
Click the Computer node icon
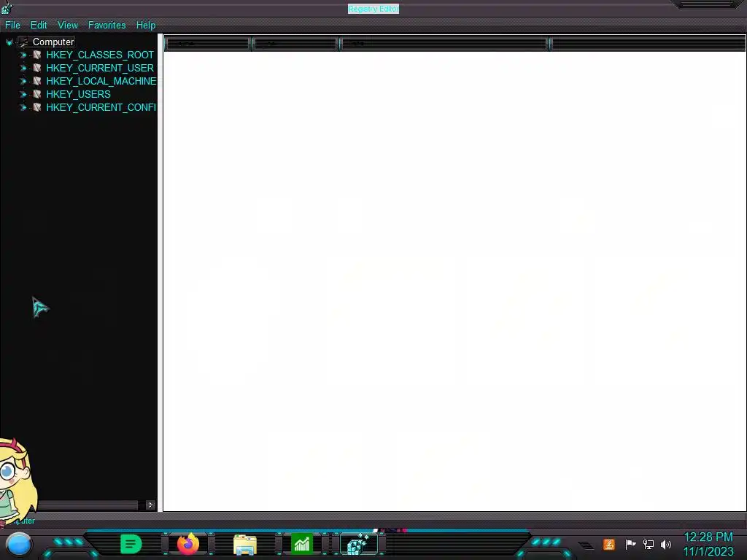point(23,42)
